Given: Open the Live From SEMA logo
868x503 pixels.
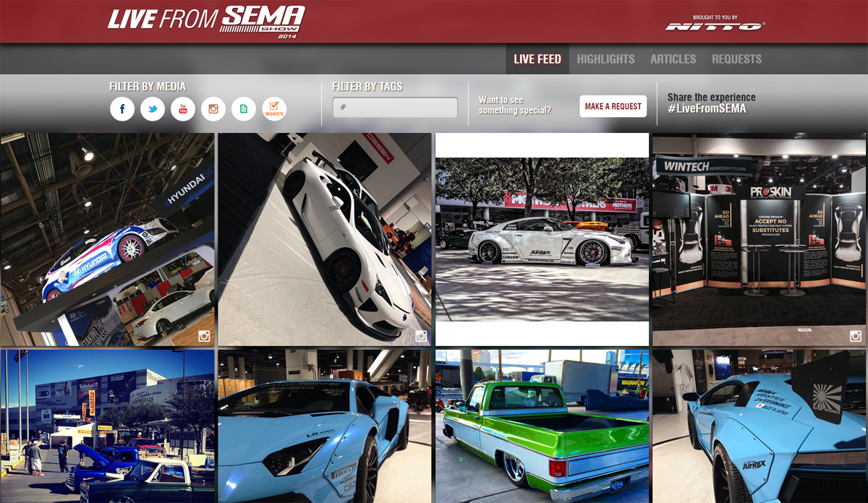Looking at the screenshot, I should pyautogui.click(x=205, y=22).
